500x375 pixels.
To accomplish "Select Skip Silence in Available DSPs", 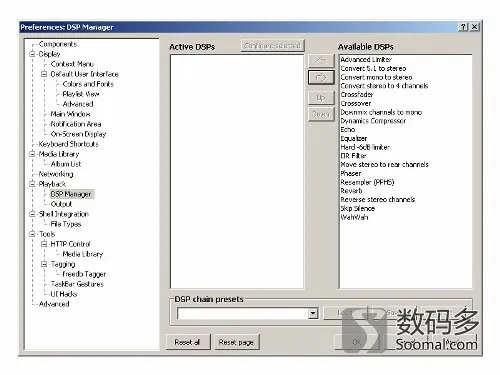I will coord(358,208).
